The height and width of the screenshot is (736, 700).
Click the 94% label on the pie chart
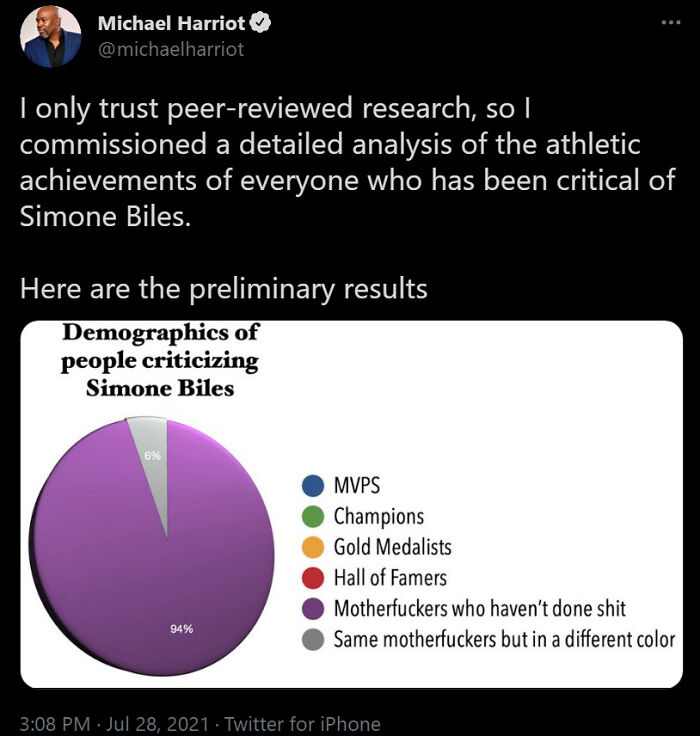coord(181,629)
